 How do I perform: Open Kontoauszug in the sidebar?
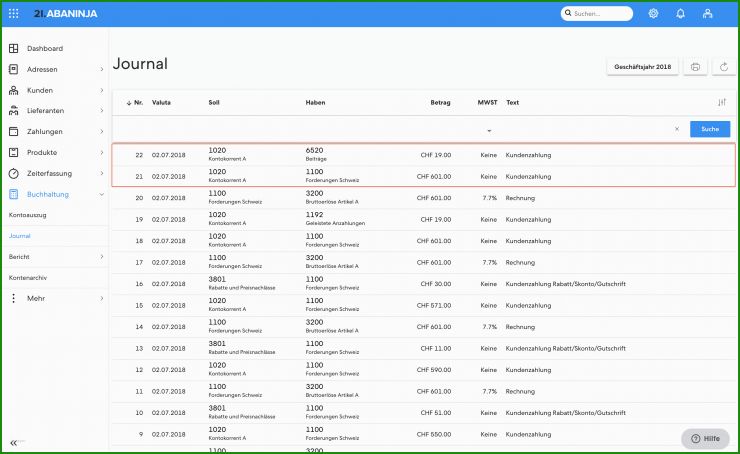point(27,215)
